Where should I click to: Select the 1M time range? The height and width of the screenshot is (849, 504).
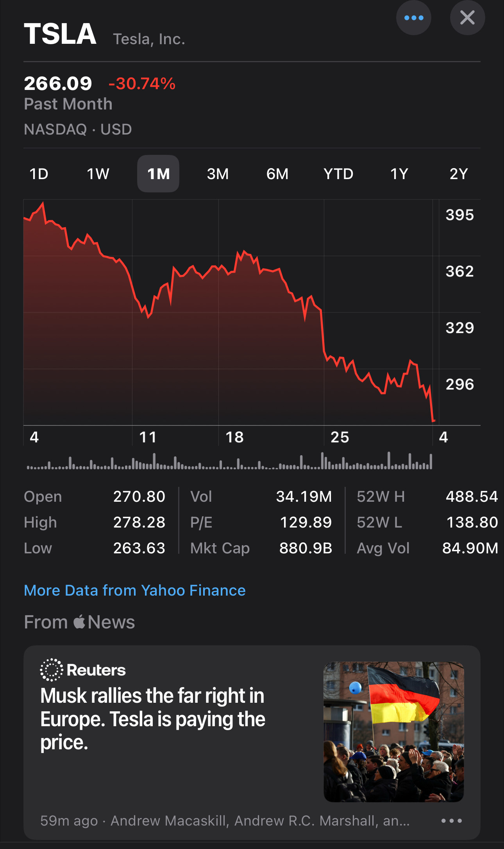(158, 174)
